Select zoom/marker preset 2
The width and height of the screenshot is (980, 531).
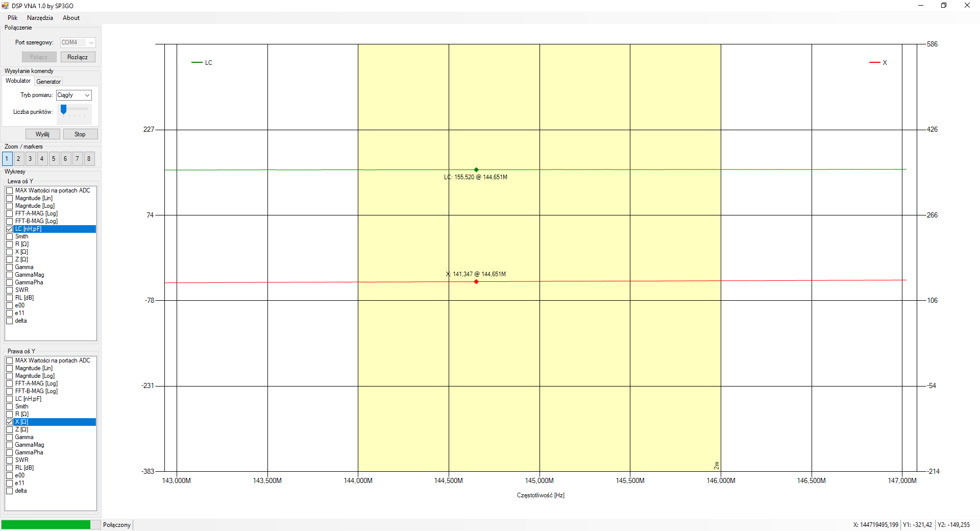[x=18, y=159]
